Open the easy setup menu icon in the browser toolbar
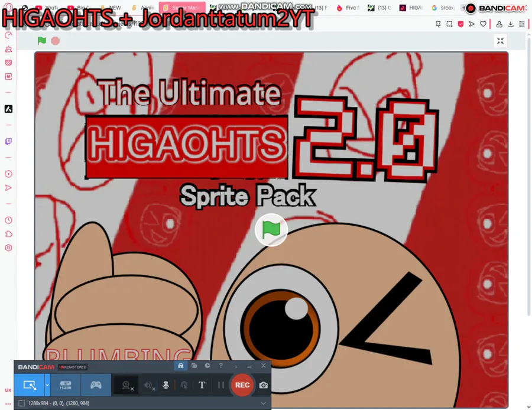Viewport: 532px width, 410px height. 522,24
